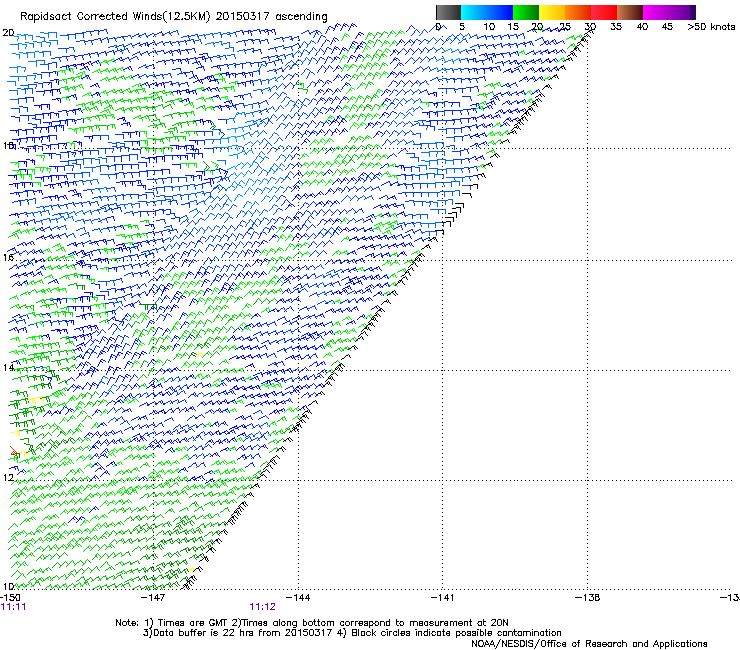Click the purple time stamp 11:12
The image size is (740, 650).
262,607
